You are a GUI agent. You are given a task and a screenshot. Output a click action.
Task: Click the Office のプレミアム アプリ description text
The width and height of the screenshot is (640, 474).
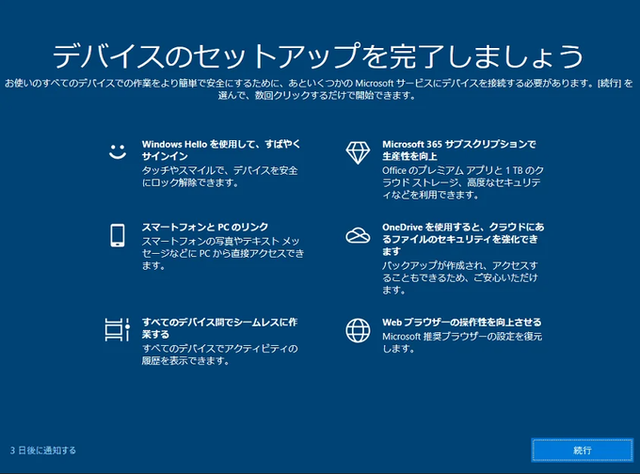coord(463,182)
